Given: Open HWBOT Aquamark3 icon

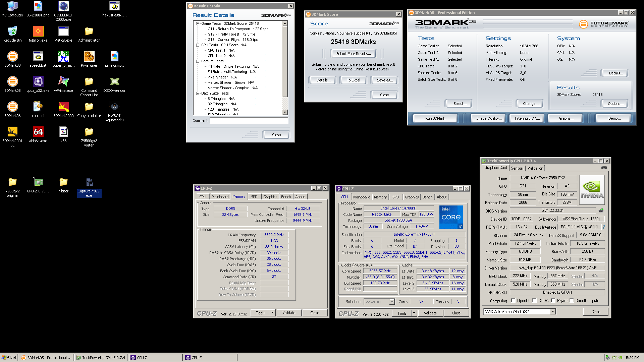Looking at the screenshot, I should (x=114, y=112).
